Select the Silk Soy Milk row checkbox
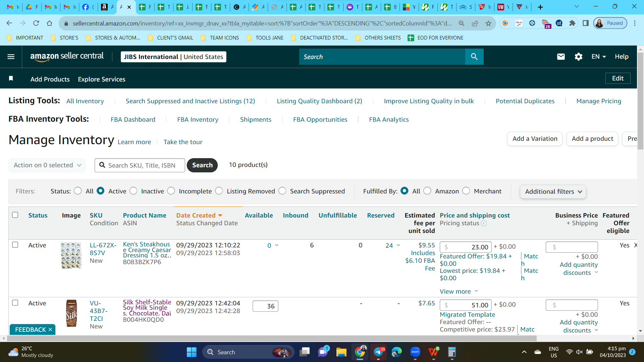Screen dimensions: 644x362 point(15,303)
